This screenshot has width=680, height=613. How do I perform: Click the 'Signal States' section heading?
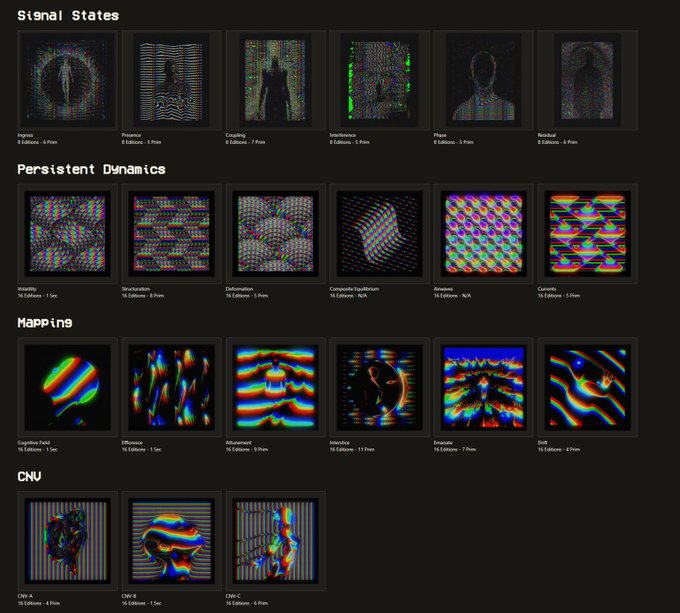68,16
